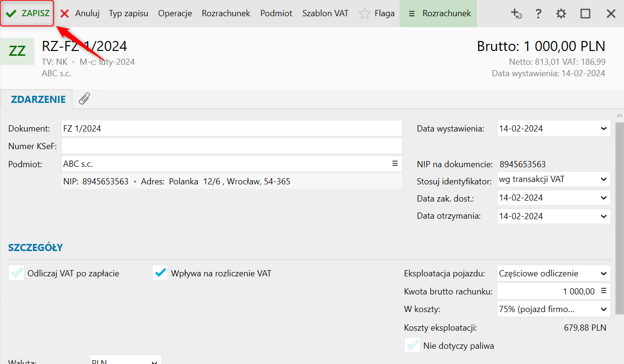Expand the Stosuj identyfikator dropdown
The width and height of the screenshot is (624, 364).
[x=604, y=180]
